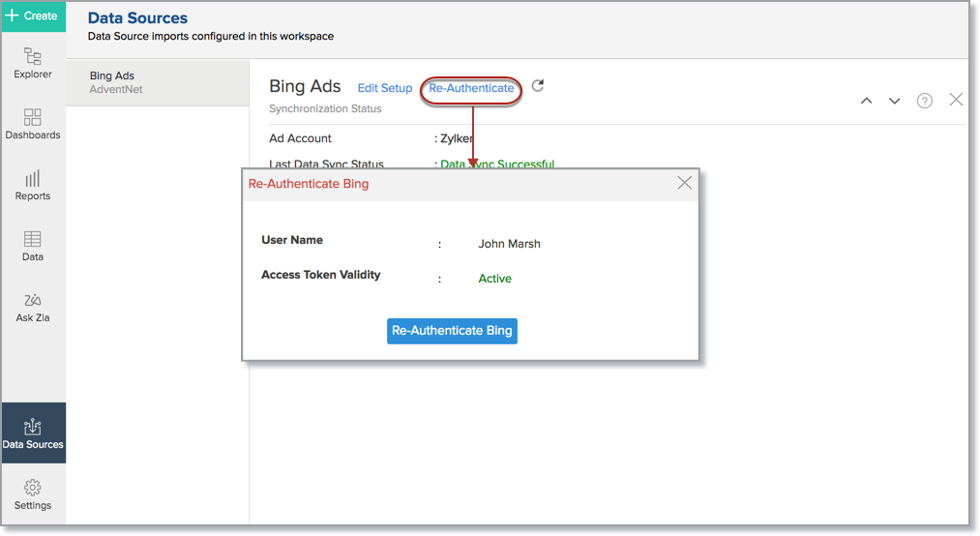This screenshot has height=536, width=980.
Task: Open the Explorer sidebar section
Action: click(x=33, y=63)
